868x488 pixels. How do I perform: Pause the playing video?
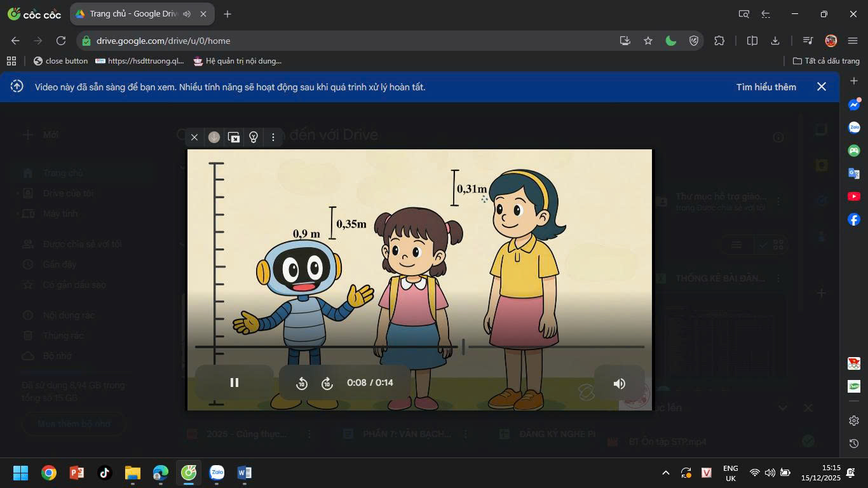click(234, 383)
